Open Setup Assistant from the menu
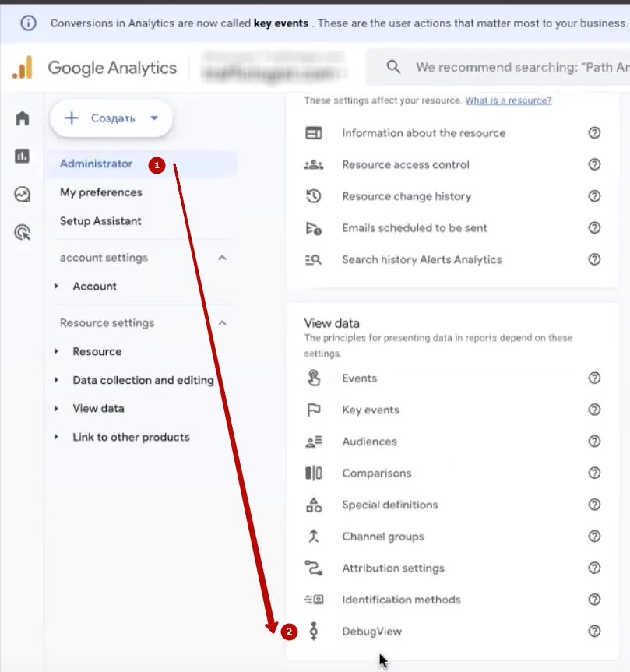 [100, 221]
